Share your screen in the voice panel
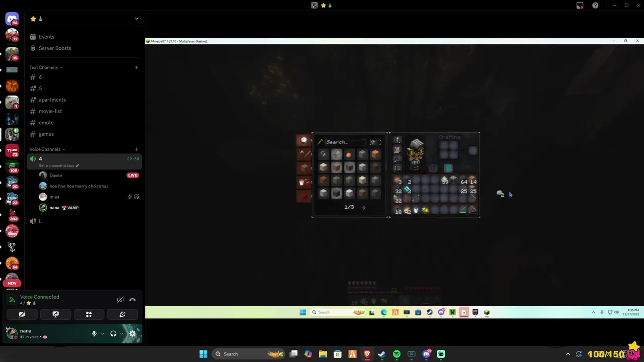This screenshot has width=644, height=362. coord(55,314)
